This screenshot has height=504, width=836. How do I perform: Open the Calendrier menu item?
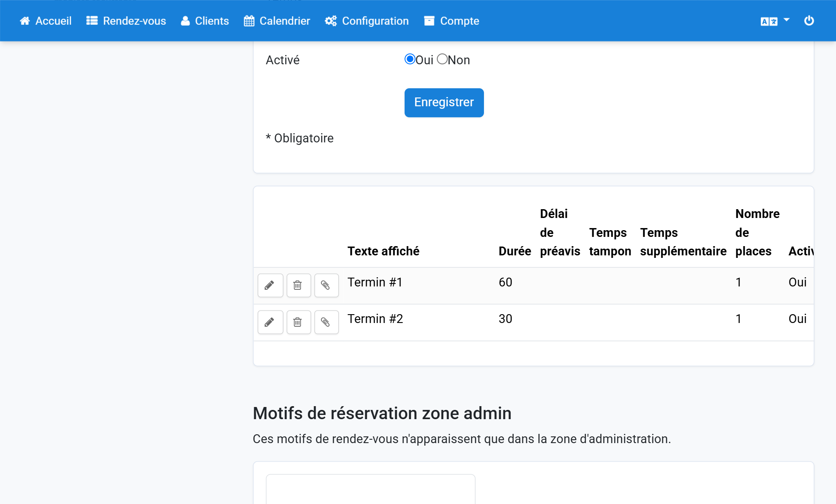pos(277,21)
